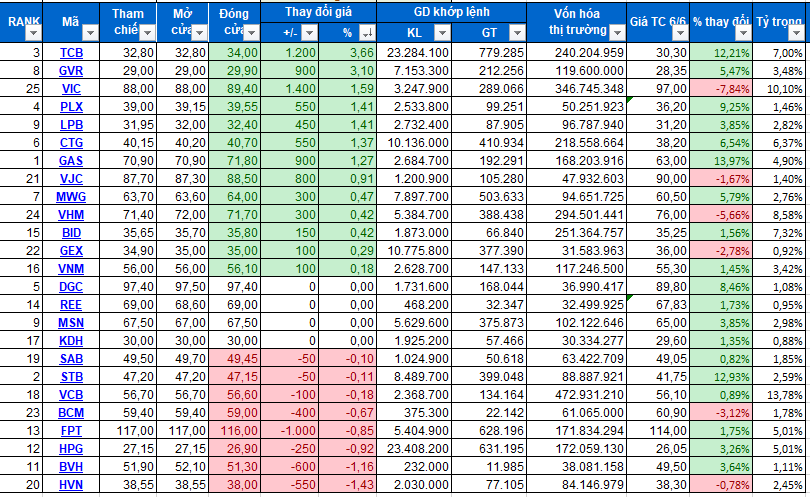Screen dimensions: 810x497
Task: Open the BCM ticker link
Action: point(71,413)
